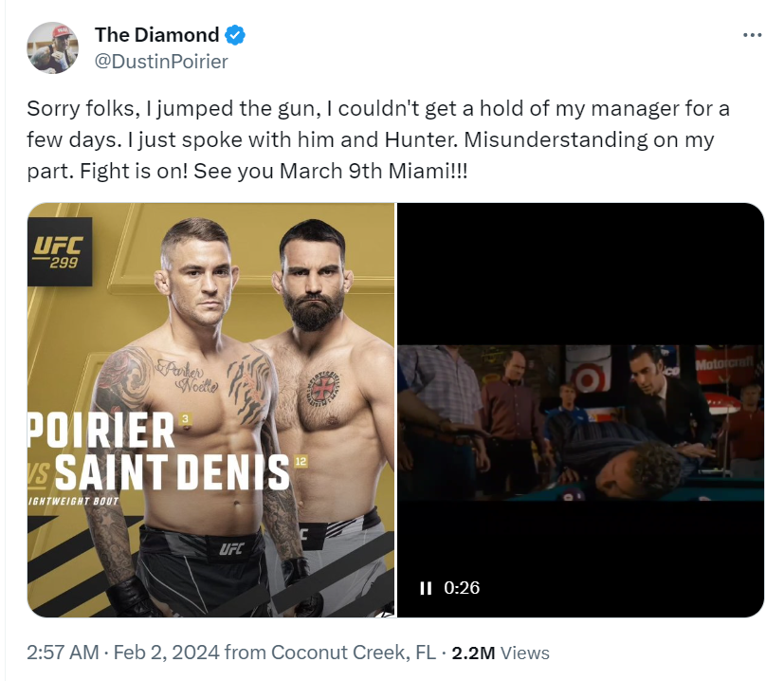
Task: Visit the @DustinPoirier handle link
Action: click(161, 62)
